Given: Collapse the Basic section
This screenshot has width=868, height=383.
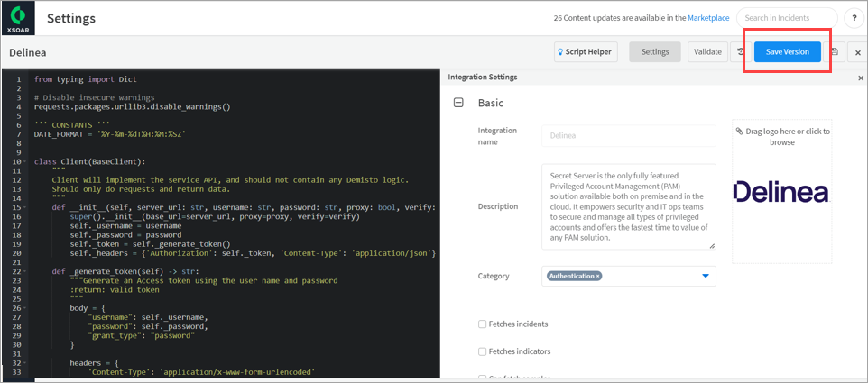Looking at the screenshot, I should point(458,103).
